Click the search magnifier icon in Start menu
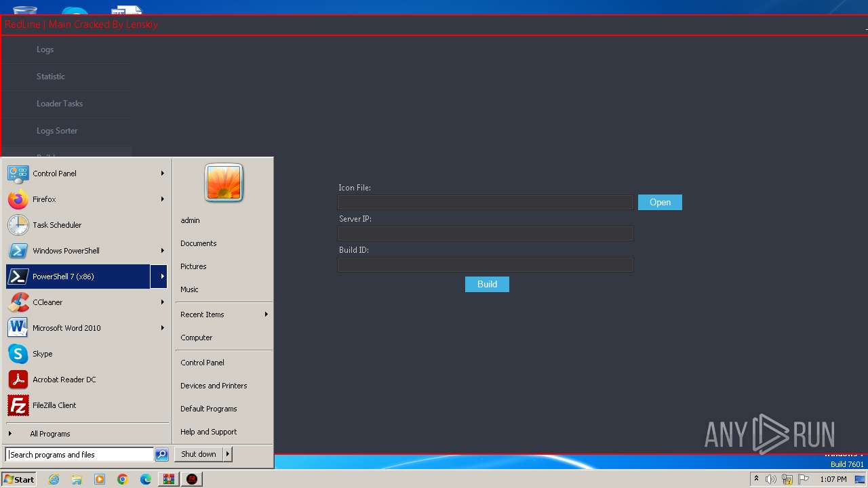Screen dimensions: 868x488 pos(161,455)
